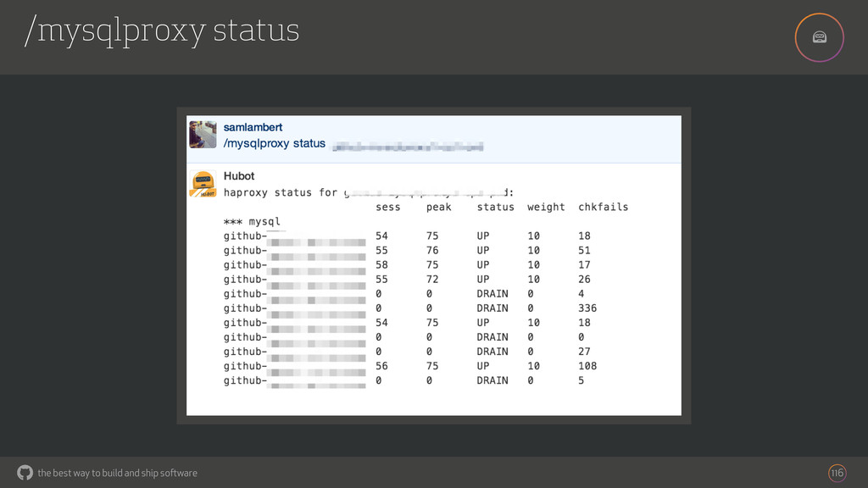Open the Hubot avatar image

point(203,184)
